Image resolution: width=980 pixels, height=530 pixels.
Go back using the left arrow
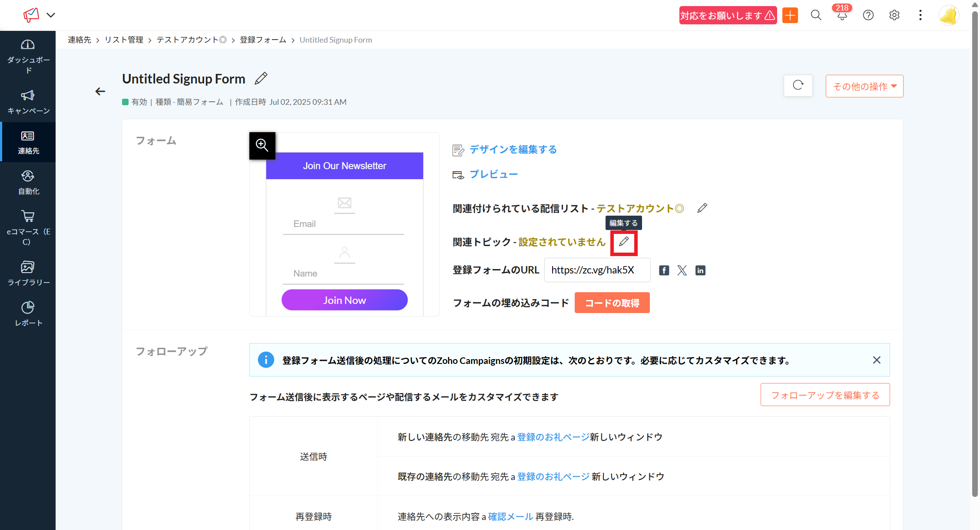(100, 91)
